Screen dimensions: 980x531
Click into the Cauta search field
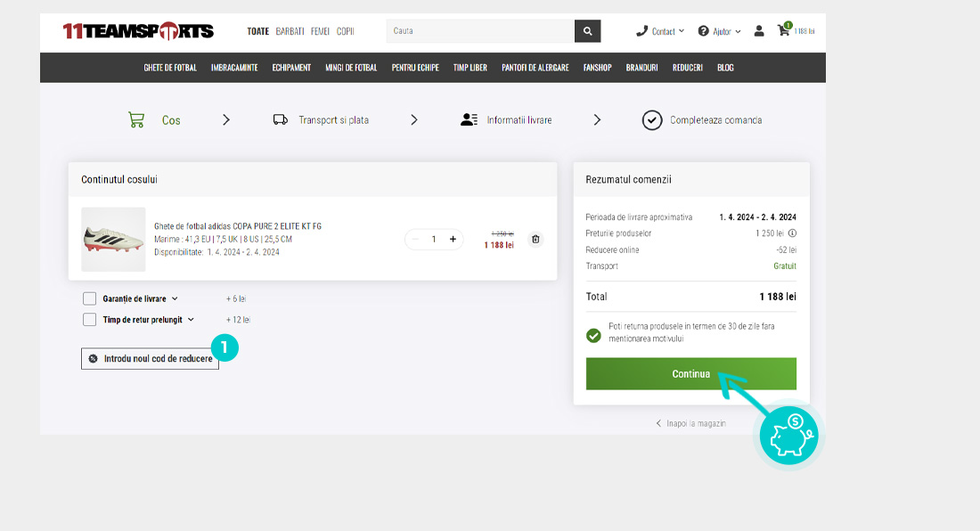click(x=480, y=30)
